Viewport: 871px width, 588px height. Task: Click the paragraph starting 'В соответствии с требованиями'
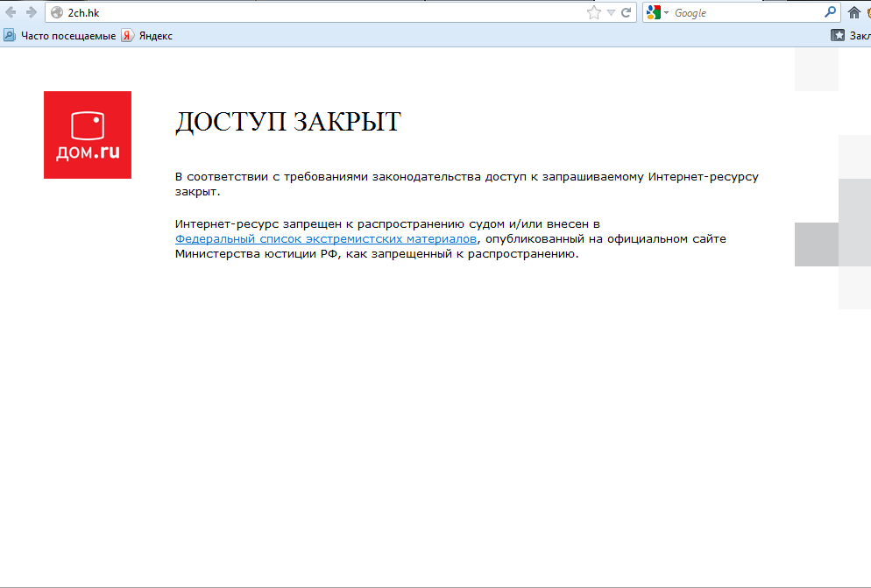(x=466, y=184)
